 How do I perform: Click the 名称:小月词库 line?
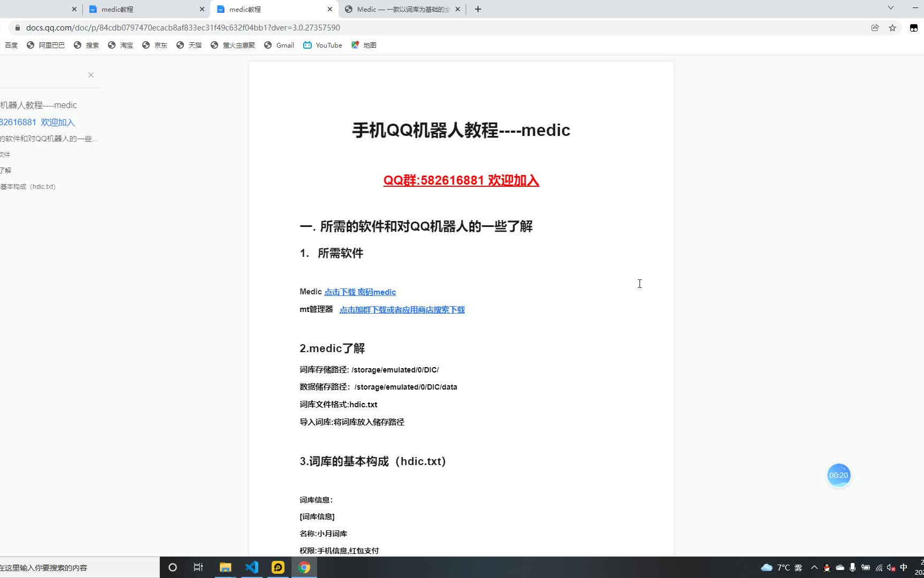(x=324, y=534)
